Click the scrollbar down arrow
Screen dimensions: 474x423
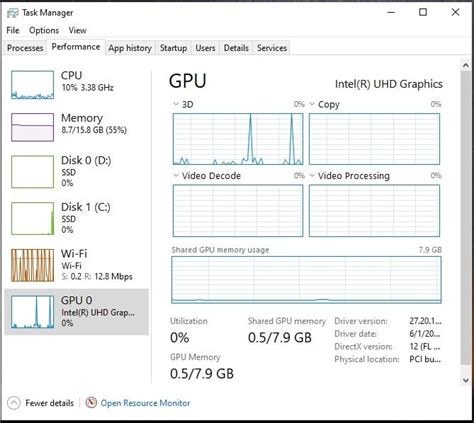[x=465, y=380]
